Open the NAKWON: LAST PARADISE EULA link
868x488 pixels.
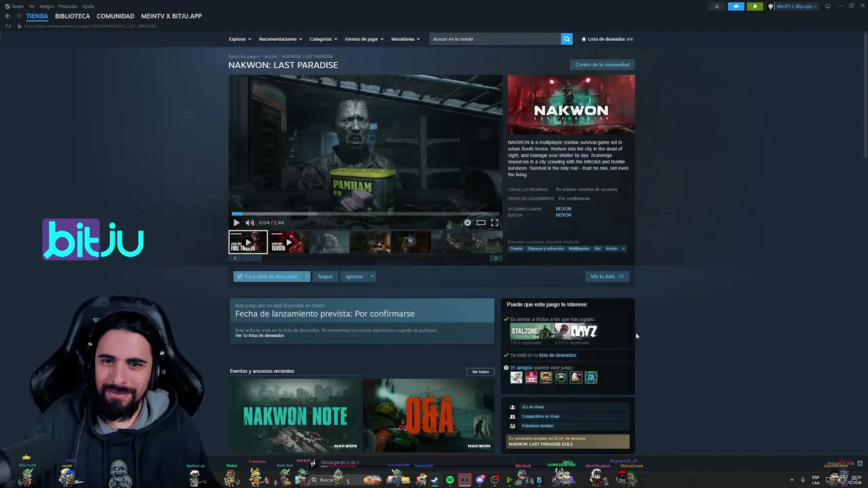click(x=540, y=444)
